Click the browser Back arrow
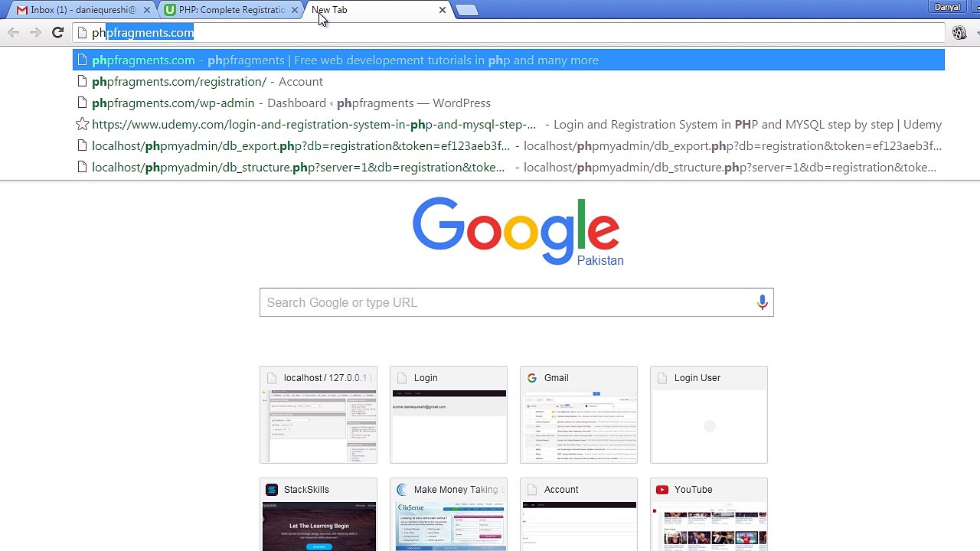980x551 pixels. (13, 32)
